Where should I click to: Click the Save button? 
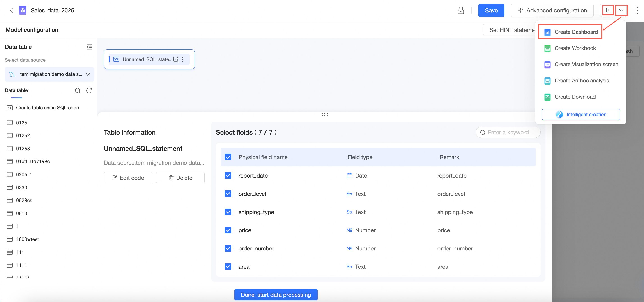click(491, 10)
